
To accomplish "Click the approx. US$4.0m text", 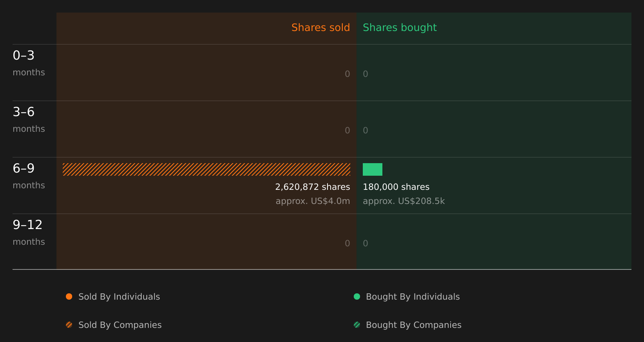I will (x=313, y=201).
